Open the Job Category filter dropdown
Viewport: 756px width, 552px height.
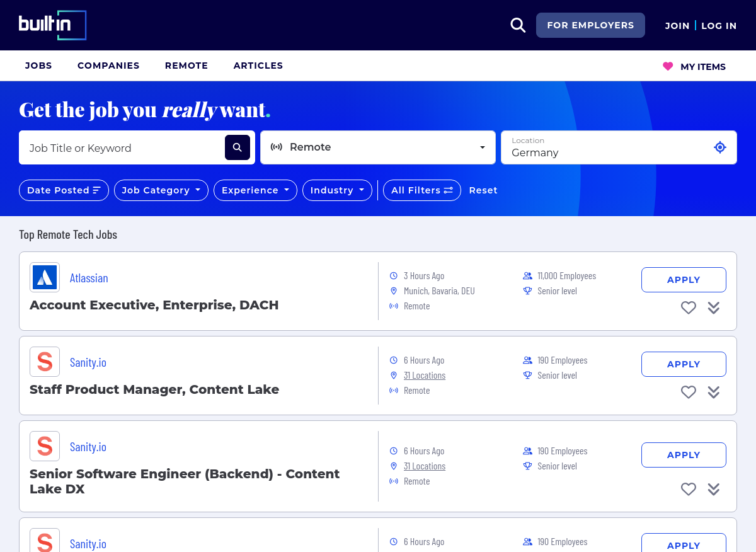(161, 190)
